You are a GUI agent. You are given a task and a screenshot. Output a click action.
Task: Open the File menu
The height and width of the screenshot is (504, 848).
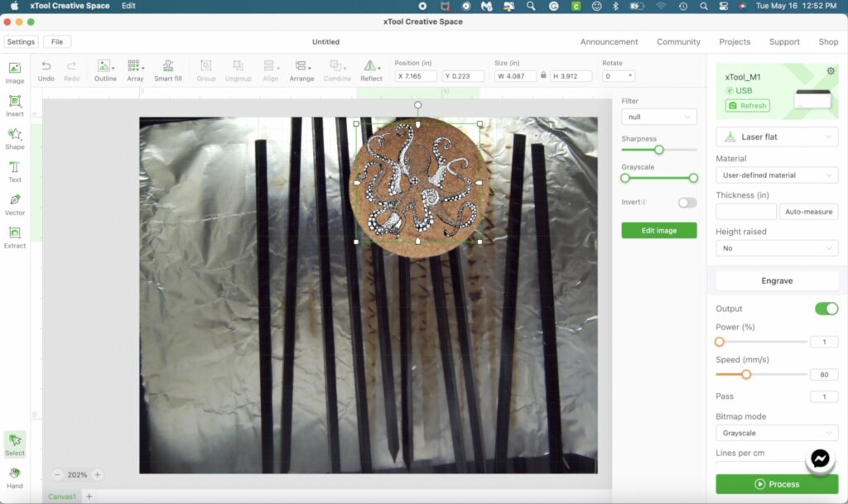pos(57,41)
